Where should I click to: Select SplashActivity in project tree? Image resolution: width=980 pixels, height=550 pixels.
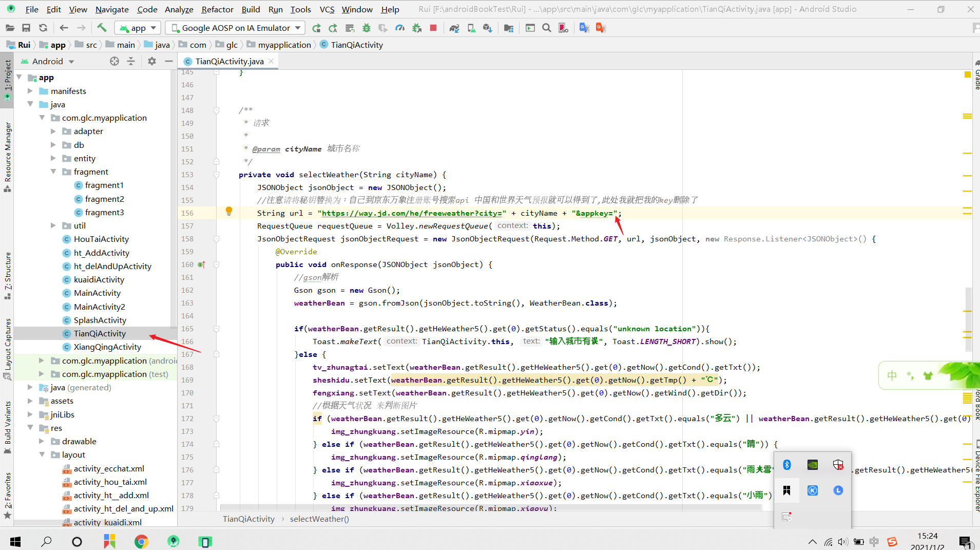100,320
